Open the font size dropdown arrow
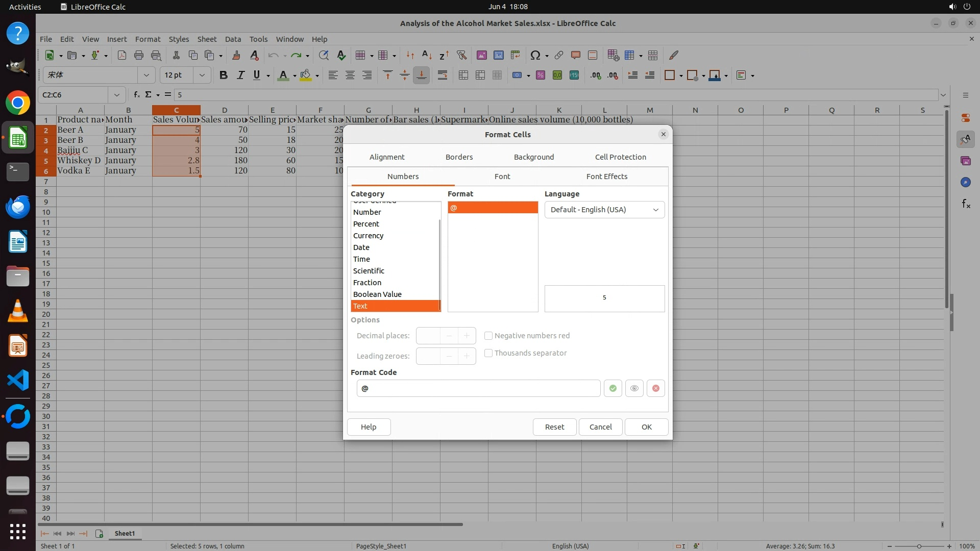This screenshot has height=551, width=980. click(x=202, y=76)
